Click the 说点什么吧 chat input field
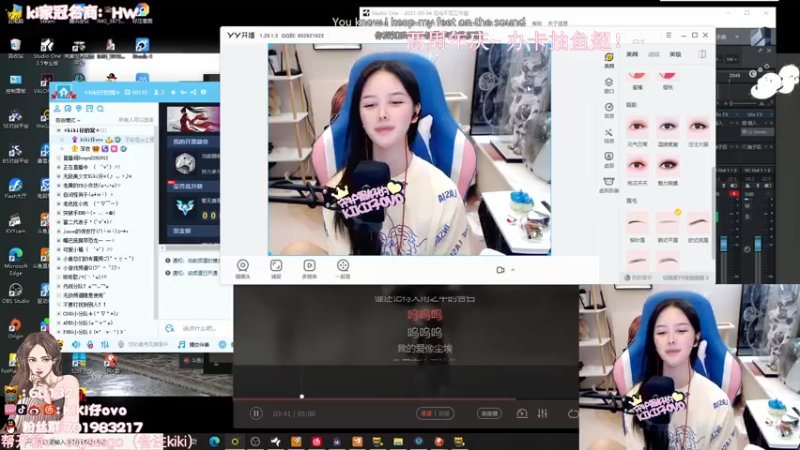Viewport: 800px width, 450px height. (199, 328)
